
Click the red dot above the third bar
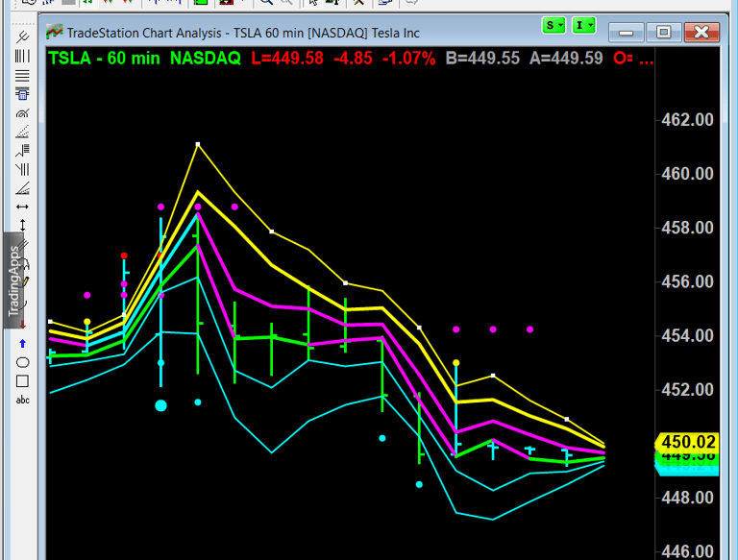click(124, 256)
